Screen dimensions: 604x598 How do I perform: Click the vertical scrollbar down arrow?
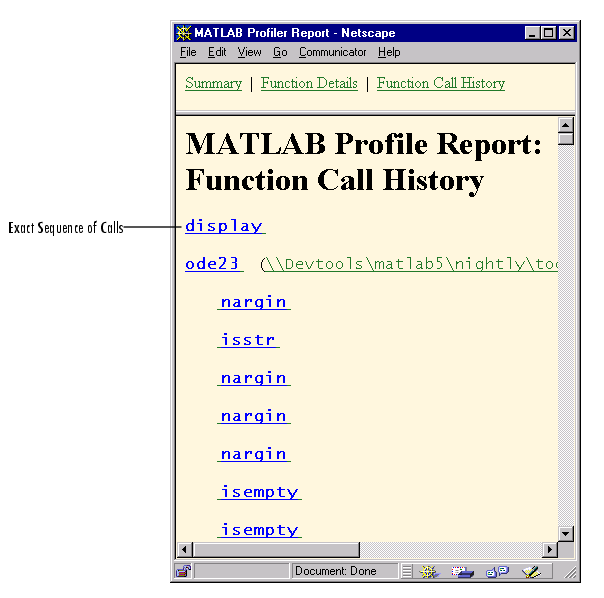pyautogui.click(x=565, y=534)
